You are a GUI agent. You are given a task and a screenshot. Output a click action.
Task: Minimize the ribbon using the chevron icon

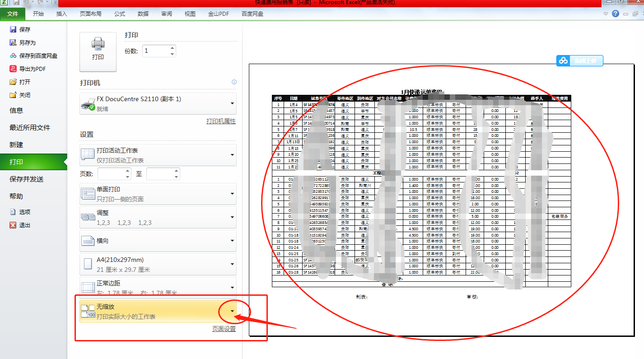tap(606, 14)
